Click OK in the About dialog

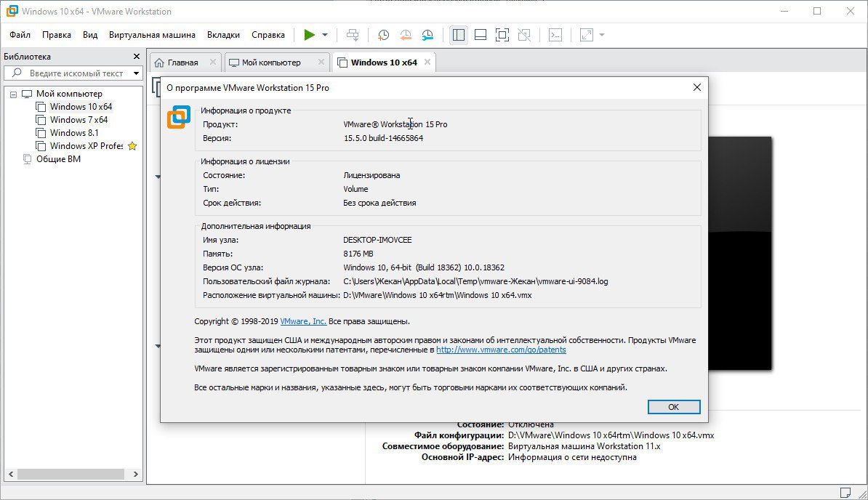(674, 407)
